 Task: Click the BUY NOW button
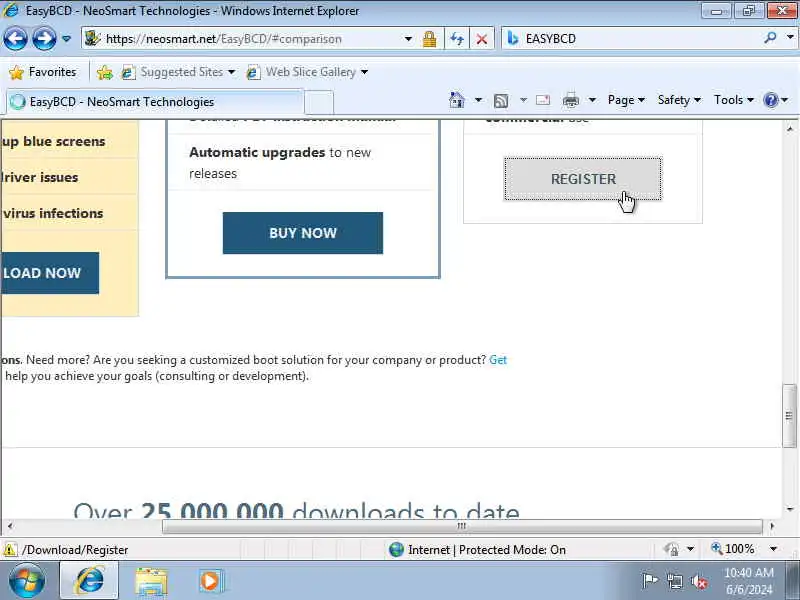pos(303,233)
